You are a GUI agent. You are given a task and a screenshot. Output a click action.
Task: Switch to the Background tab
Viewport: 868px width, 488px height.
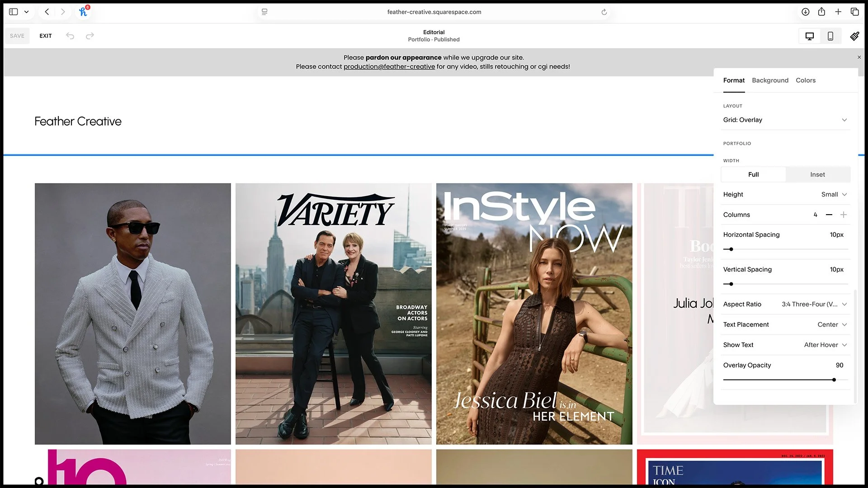pos(770,80)
